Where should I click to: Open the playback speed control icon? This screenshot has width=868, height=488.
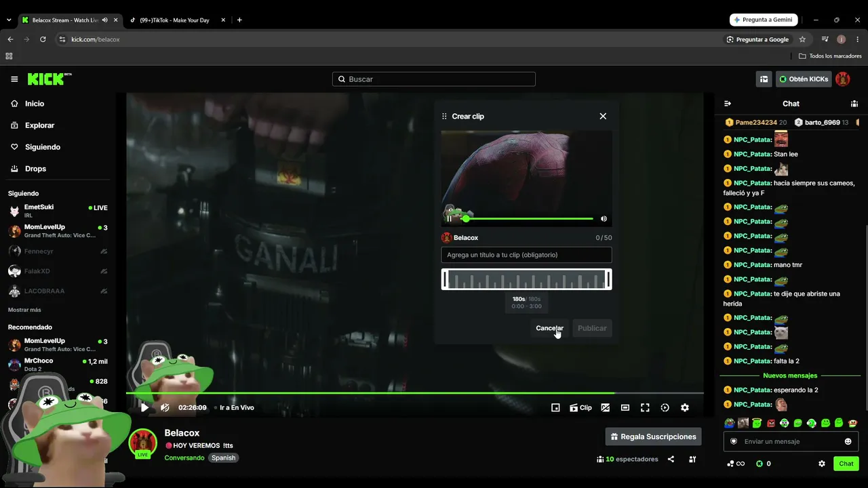pos(665,407)
